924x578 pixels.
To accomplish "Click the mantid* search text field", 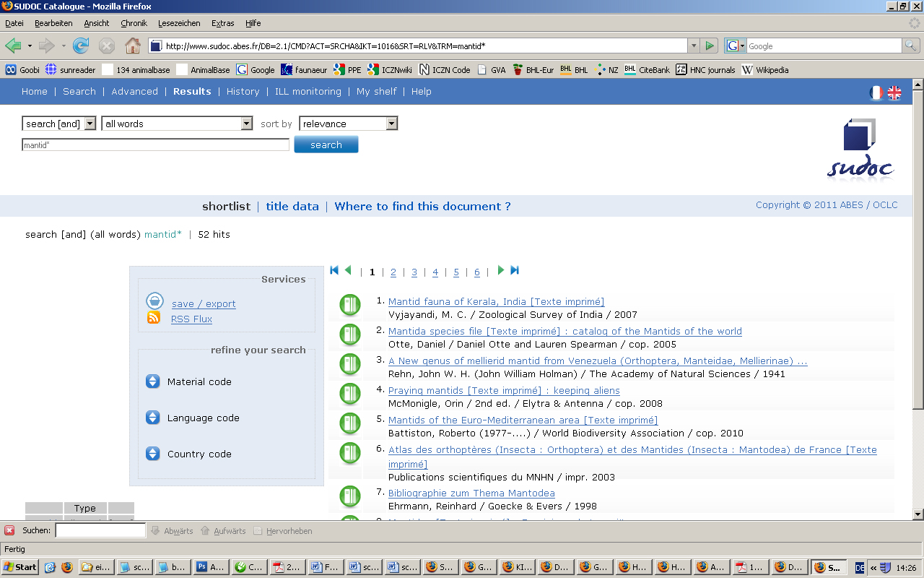I will (x=155, y=145).
